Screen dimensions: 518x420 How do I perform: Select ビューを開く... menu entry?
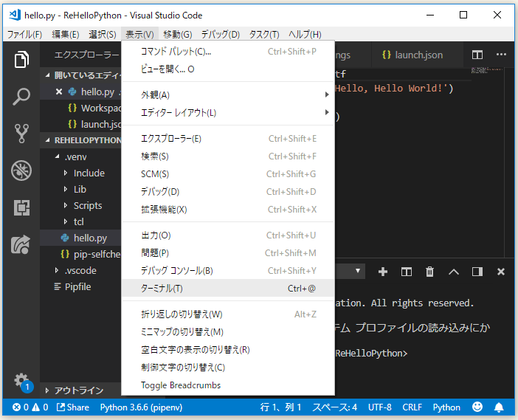point(228,69)
